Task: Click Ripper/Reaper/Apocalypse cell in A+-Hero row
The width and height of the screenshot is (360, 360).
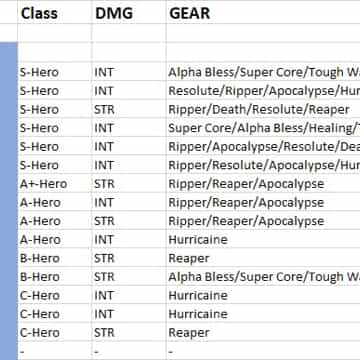Action: (263, 184)
